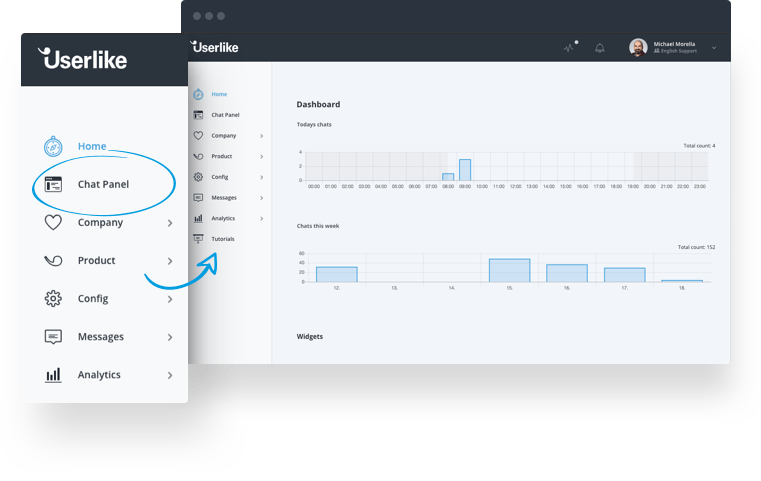
Task: Select Config label in enlarged sidebar
Action: pos(93,299)
